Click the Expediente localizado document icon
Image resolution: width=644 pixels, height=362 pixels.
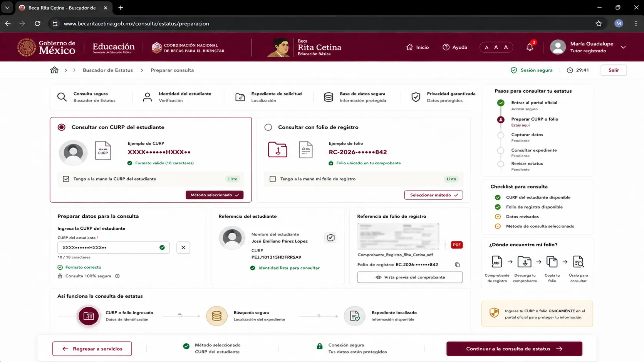354,316
